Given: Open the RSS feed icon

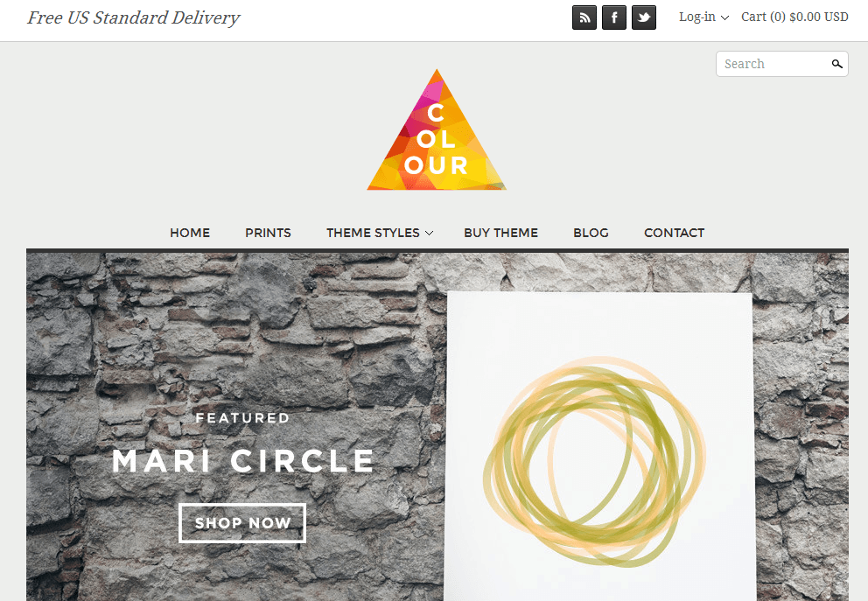Looking at the screenshot, I should [584, 17].
